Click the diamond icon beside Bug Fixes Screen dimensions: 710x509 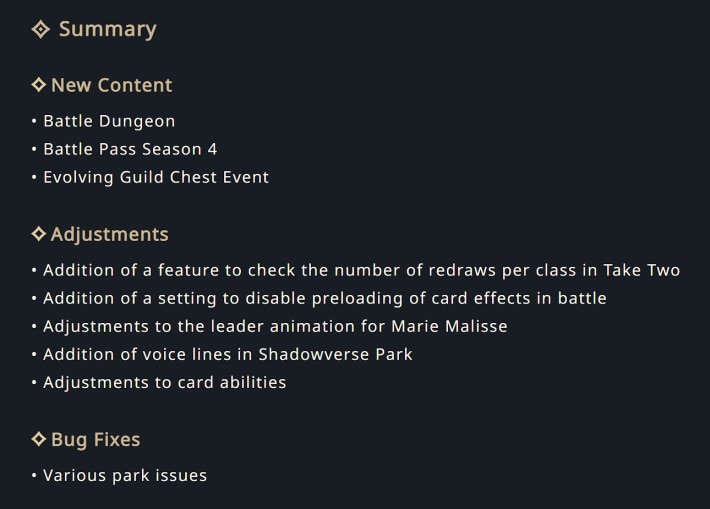(39, 439)
